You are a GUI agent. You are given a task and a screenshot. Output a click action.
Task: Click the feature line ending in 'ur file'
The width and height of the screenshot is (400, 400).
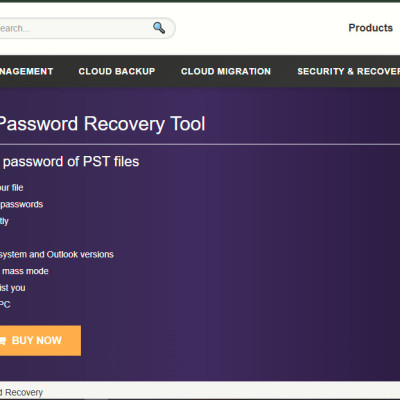(x=12, y=188)
